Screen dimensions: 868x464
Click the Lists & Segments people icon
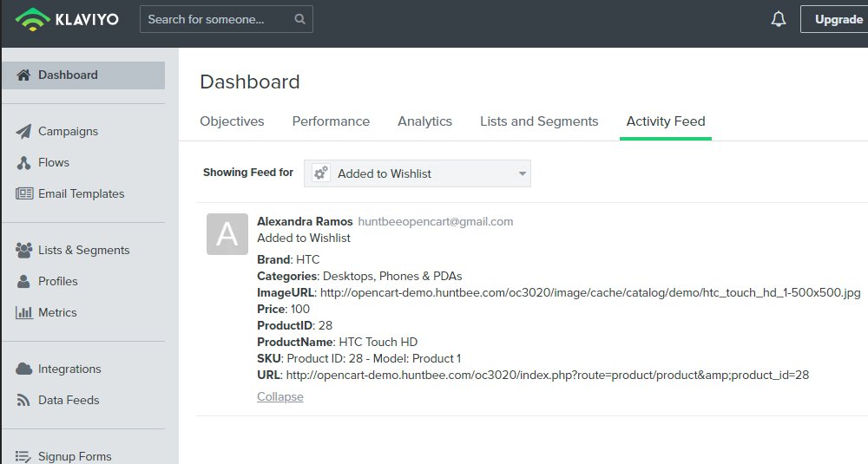pyautogui.click(x=23, y=250)
